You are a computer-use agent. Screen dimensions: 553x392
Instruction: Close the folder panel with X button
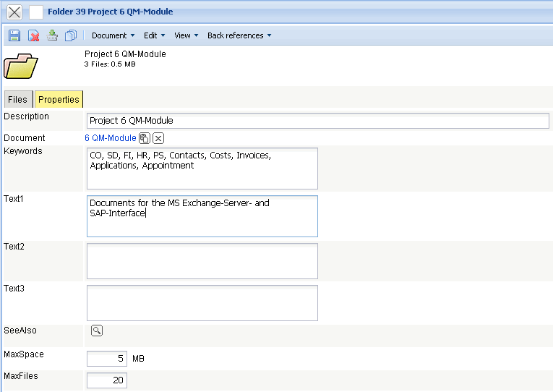14,12
